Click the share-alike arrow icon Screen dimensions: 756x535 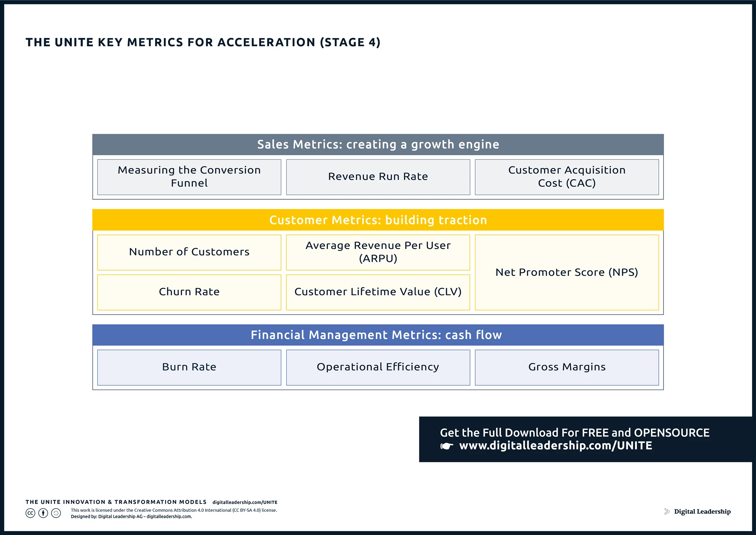[x=56, y=513]
